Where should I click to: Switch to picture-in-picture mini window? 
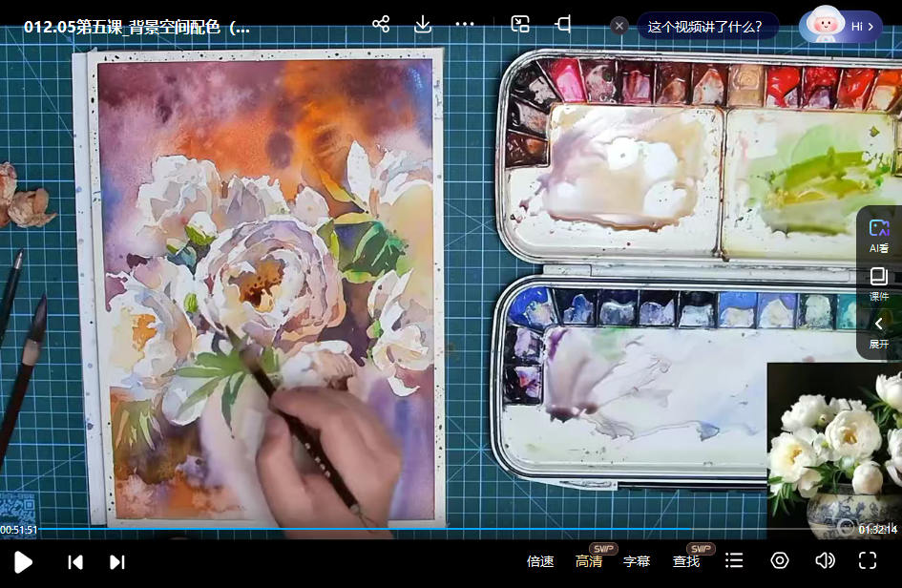(520, 25)
